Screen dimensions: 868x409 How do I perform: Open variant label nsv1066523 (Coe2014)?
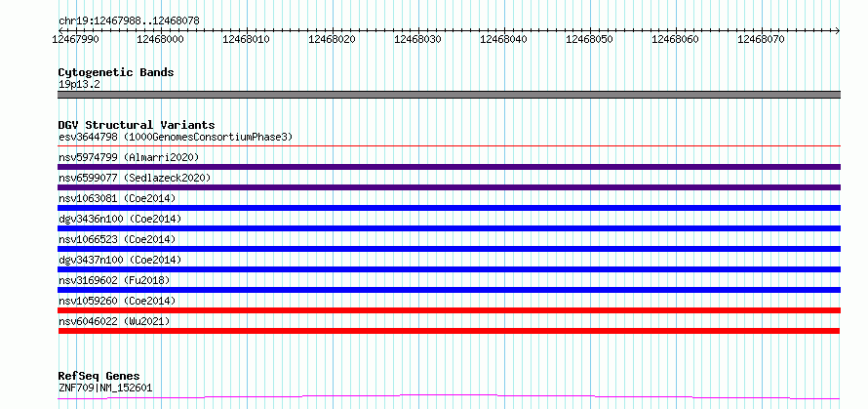coord(117,239)
